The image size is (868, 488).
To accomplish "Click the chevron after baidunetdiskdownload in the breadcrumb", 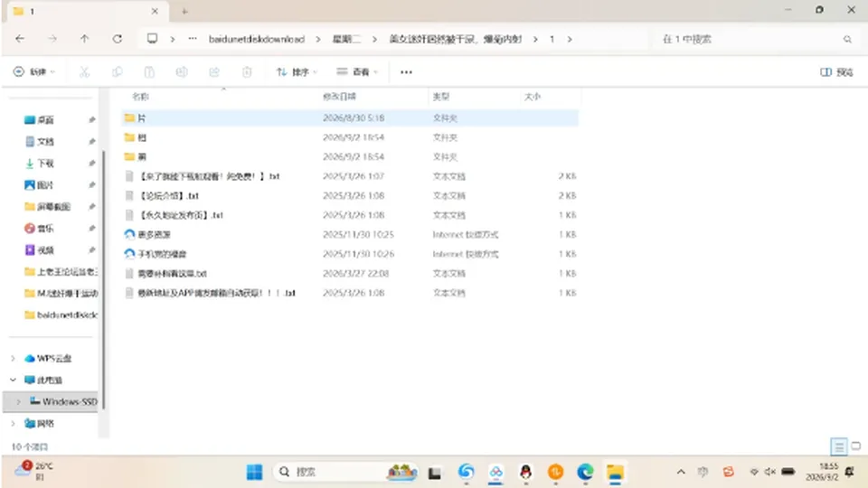I will (x=317, y=39).
